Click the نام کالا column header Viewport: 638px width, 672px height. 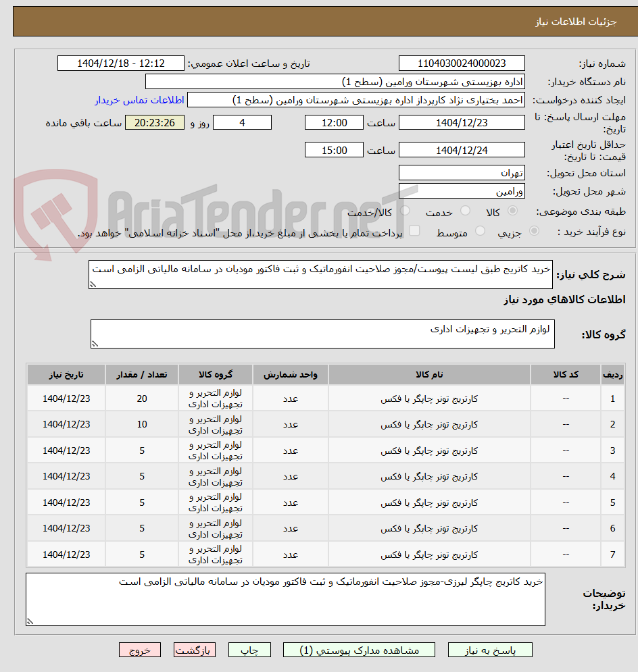tap(429, 375)
